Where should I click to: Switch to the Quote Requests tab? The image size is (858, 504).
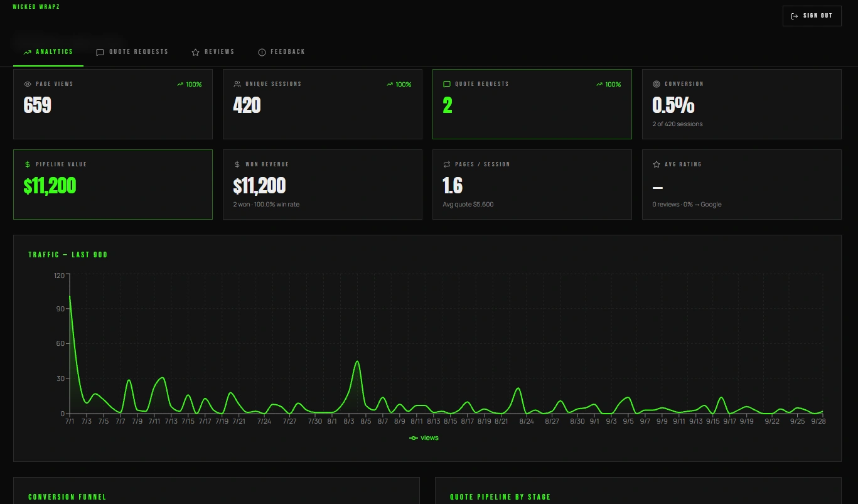point(132,52)
